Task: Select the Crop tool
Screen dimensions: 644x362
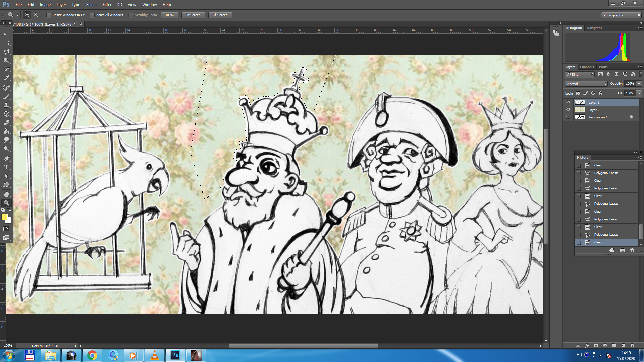Action: pyautogui.click(x=6, y=70)
